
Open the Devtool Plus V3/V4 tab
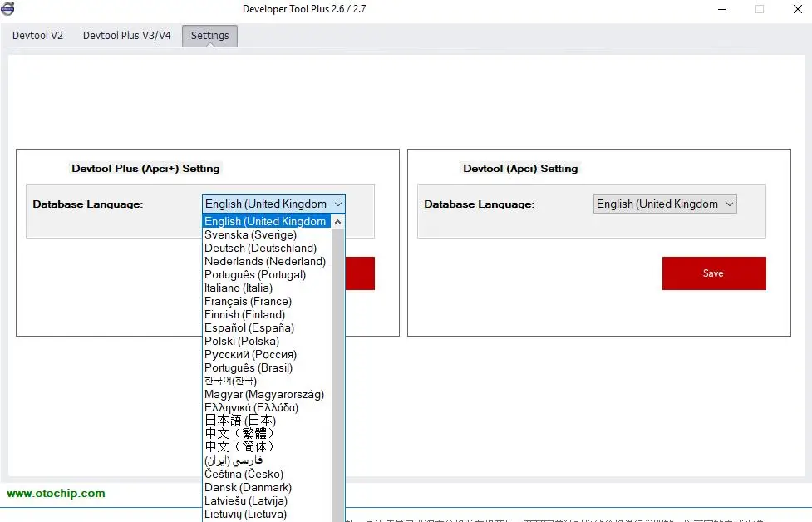coord(127,35)
